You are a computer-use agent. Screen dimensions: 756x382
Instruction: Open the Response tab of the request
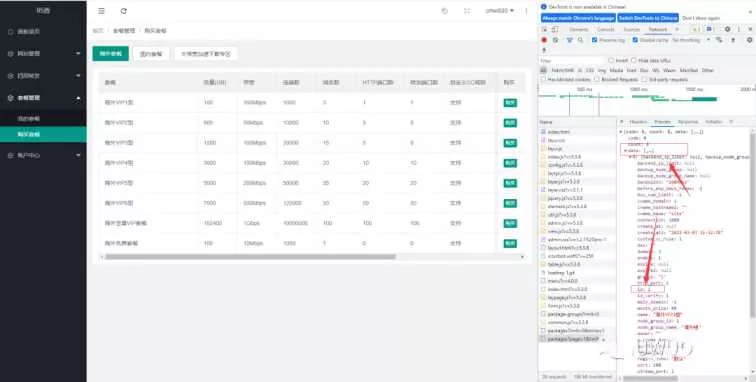[688, 122]
